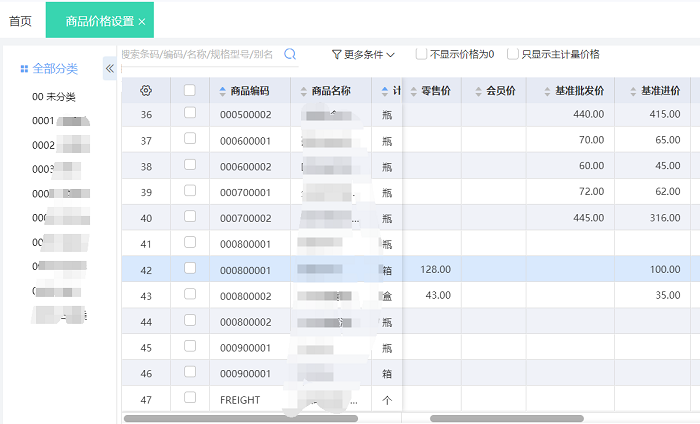Check the box for row 39
Image resolution: width=700 pixels, height=424 pixels.
(190, 190)
